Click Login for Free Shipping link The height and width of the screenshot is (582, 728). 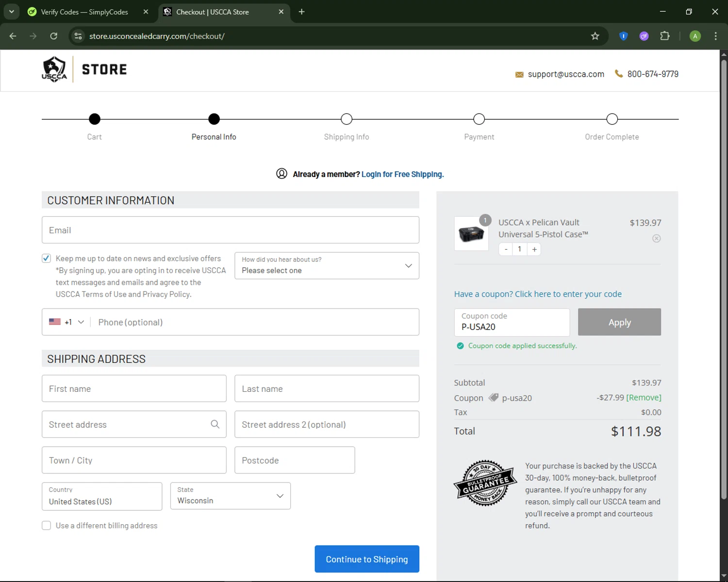click(402, 174)
